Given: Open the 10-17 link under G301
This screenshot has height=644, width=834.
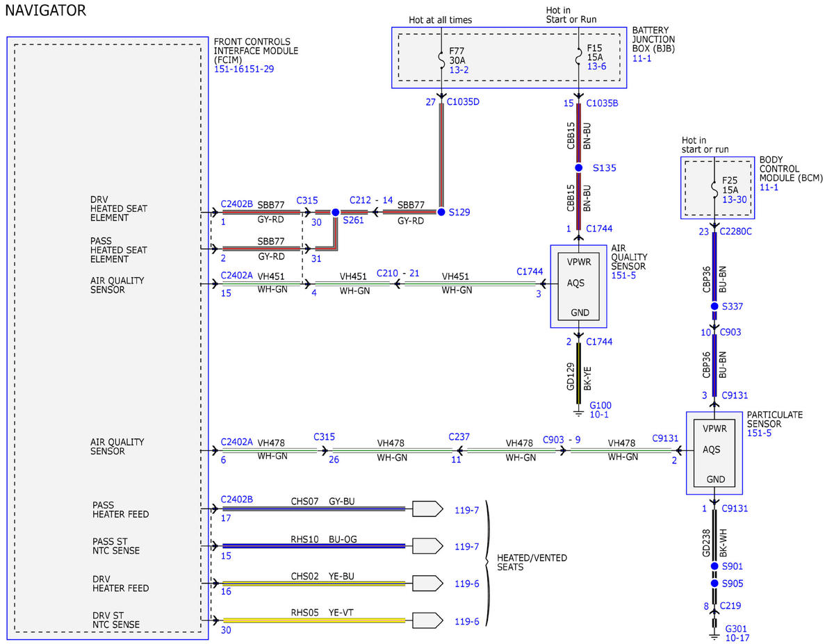Looking at the screenshot, I should tap(737, 638).
